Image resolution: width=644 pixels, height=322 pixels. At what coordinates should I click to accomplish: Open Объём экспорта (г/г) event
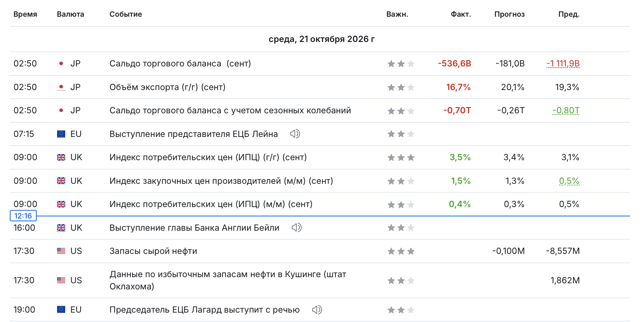(168, 87)
